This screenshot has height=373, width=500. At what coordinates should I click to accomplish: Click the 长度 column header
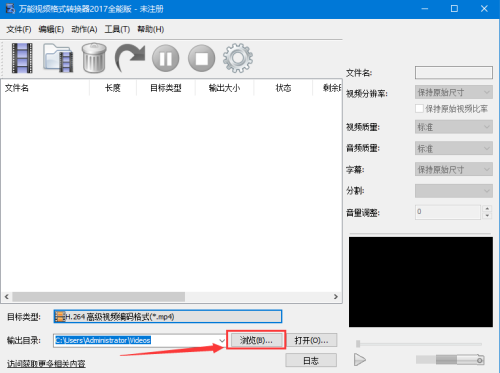point(113,88)
